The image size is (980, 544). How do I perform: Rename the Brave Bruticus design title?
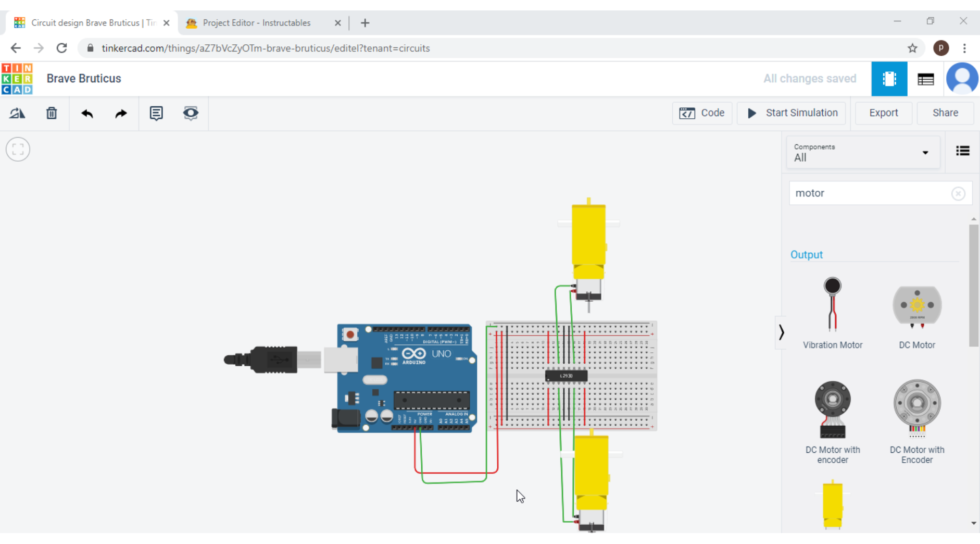(84, 79)
